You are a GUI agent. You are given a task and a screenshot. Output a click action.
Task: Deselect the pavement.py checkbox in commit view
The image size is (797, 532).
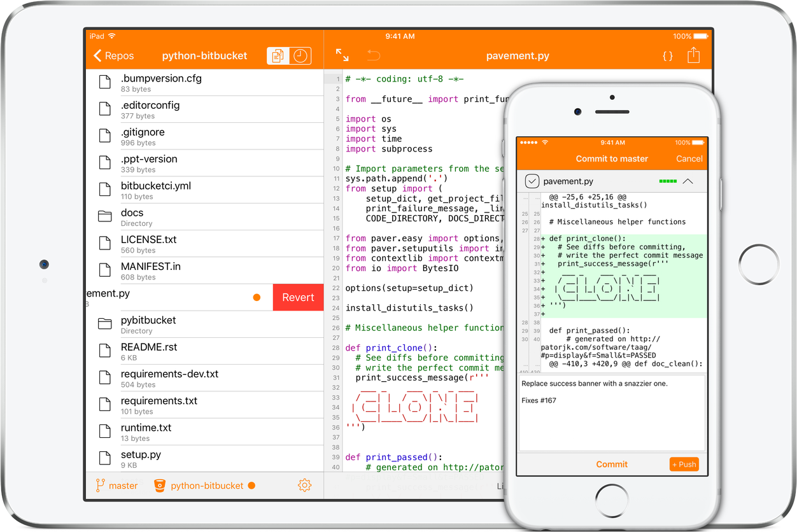pyautogui.click(x=532, y=181)
